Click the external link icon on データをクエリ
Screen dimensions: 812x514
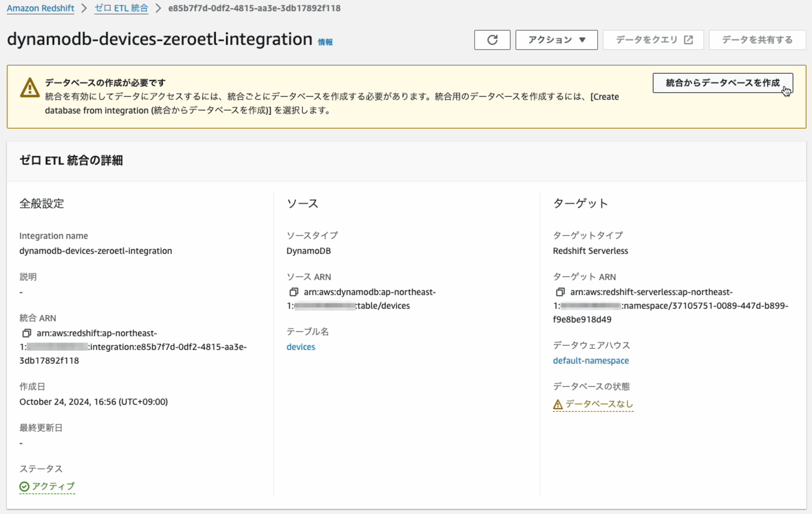pos(689,40)
